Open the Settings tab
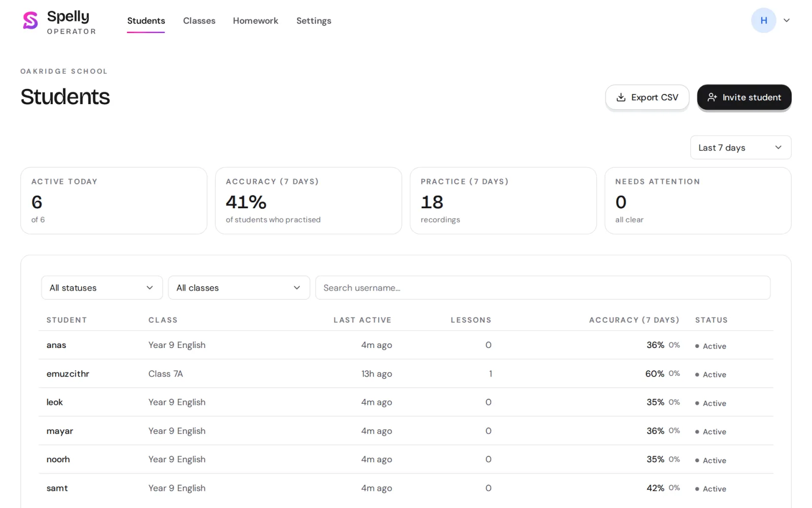This screenshot has height=508, width=812. pos(314,21)
